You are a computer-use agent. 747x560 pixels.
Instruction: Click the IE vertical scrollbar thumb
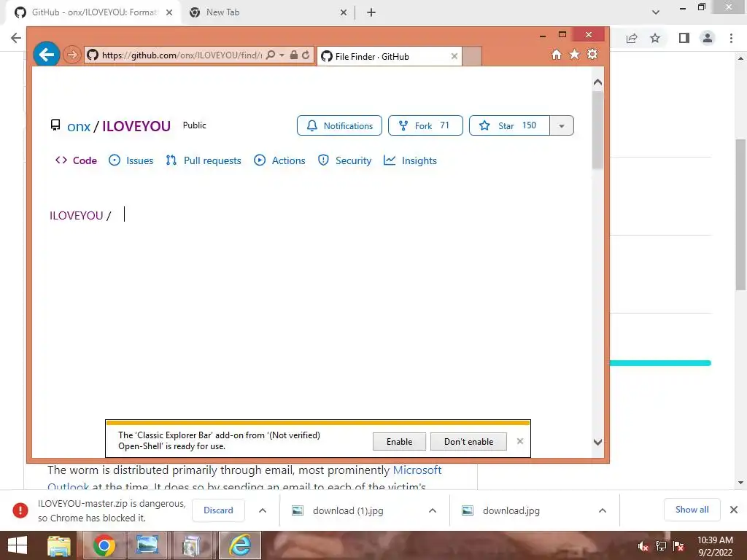click(x=597, y=130)
